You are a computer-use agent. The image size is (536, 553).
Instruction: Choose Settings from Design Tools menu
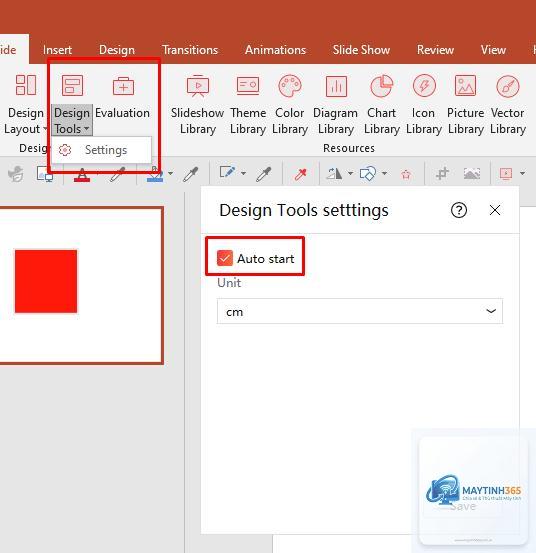(102, 150)
